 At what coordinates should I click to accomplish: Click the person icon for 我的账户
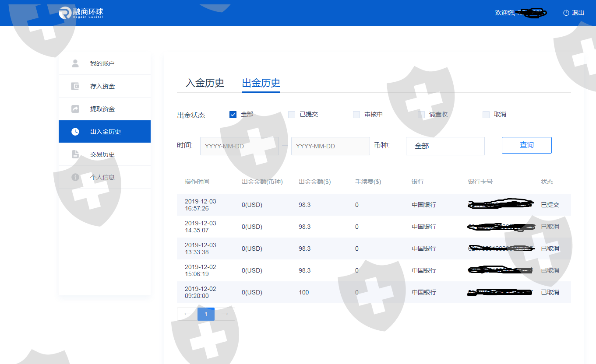click(x=75, y=63)
